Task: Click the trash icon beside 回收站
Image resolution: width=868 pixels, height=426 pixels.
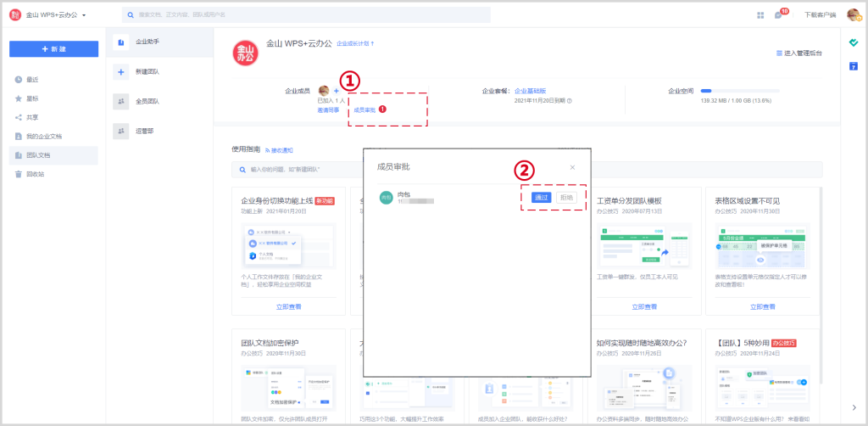Action: [19, 174]
